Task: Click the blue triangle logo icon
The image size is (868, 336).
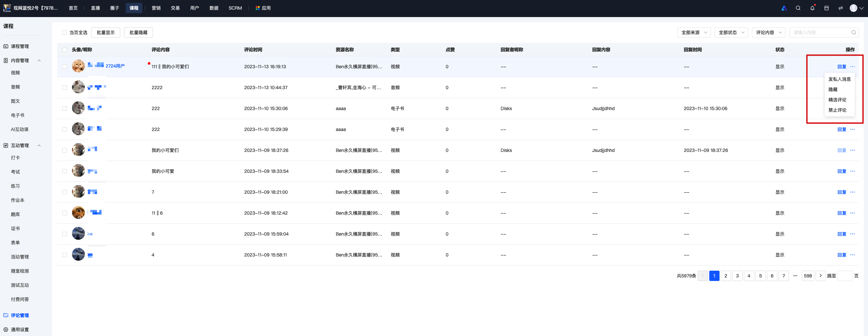Action: coord(784,8)
